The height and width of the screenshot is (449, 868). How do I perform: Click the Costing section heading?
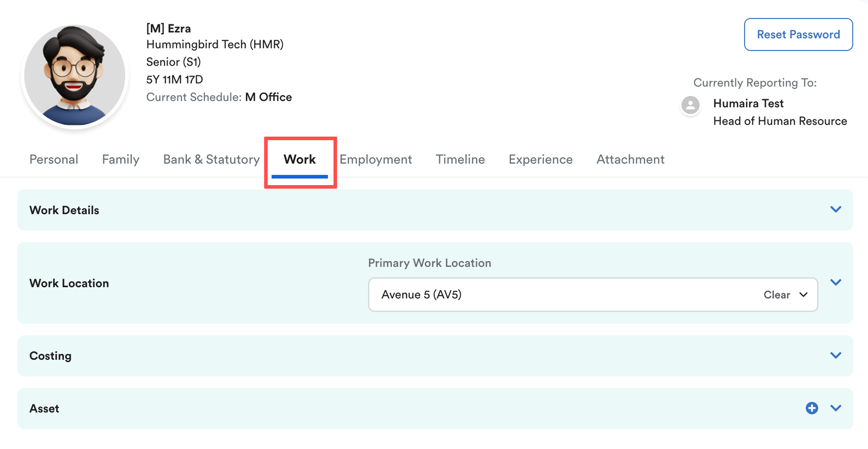coord(50,356)
